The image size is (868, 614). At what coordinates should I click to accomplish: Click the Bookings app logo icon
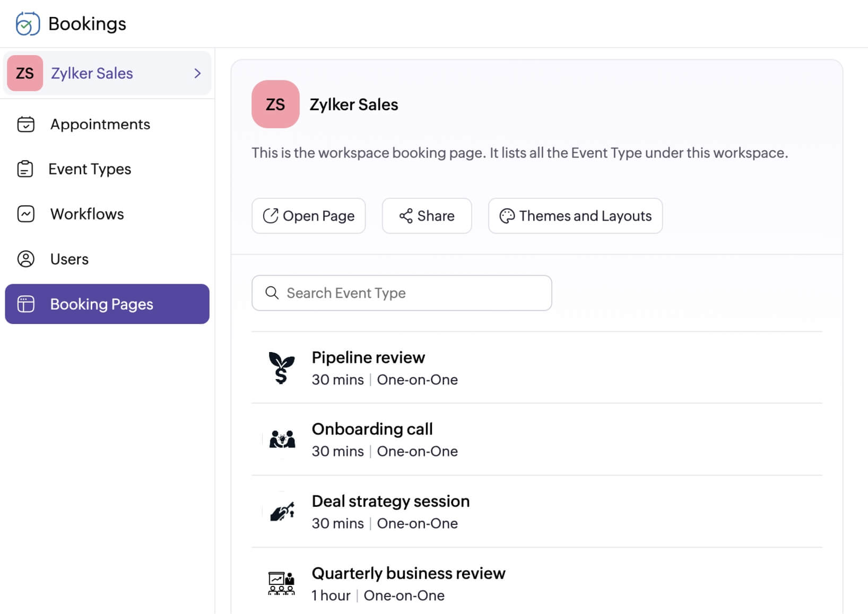(x=28, y=24)
